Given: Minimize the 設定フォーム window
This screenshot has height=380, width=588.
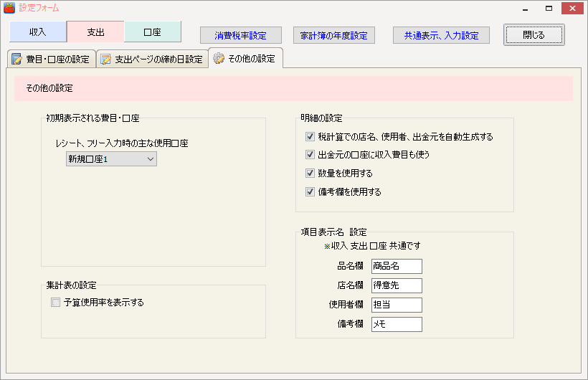Looking at the screenshot, I should 525,9.
